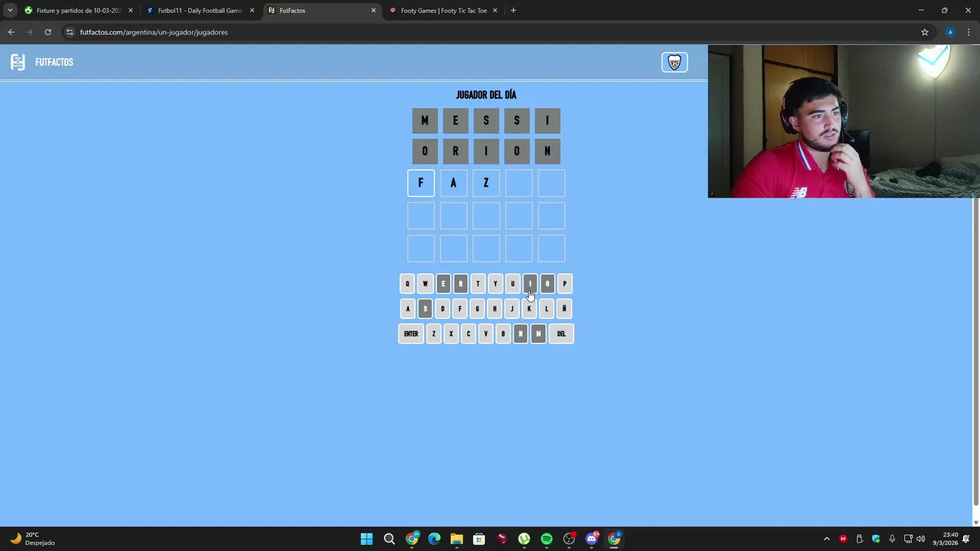Tap the Y key on game keyboard
This screenshot has width=980, height=551.
495,284
